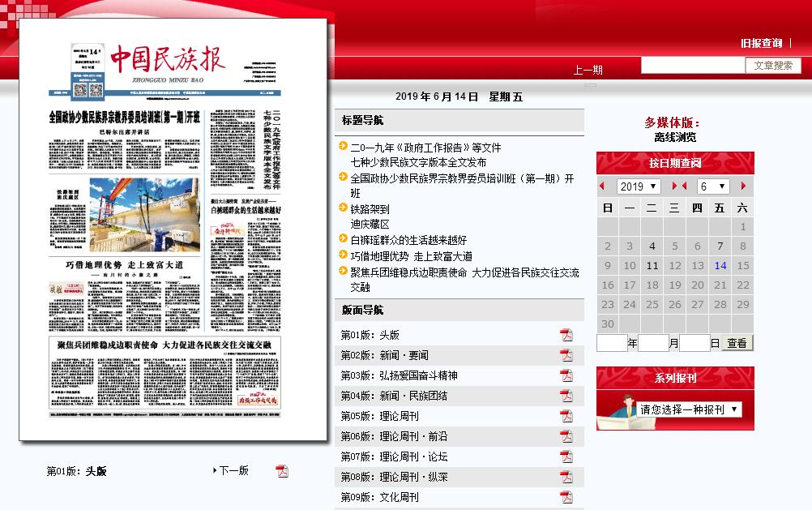Open PDF for 第01版 头版 in the page list
812x510 pixels.
(x=566, y=335)
